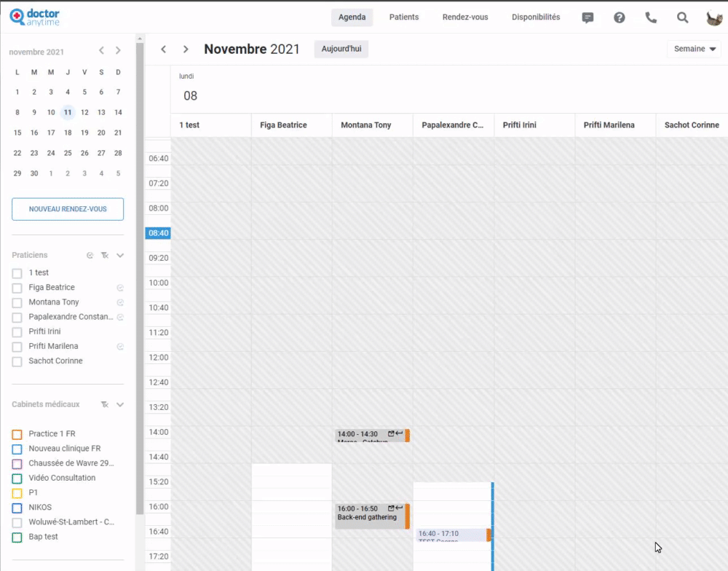This screenshot has height=571, width=728.
Task: Check the Montana Tony practitioner checkbox
Action: (17, 302)
